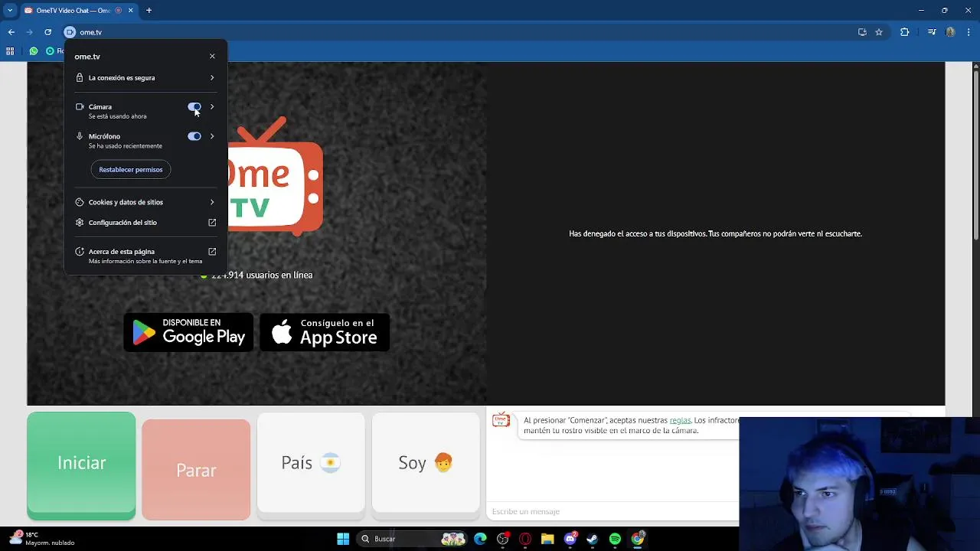Open 'La conexión es segura' details
Screen dimensions: 980x551
(145, 78)
